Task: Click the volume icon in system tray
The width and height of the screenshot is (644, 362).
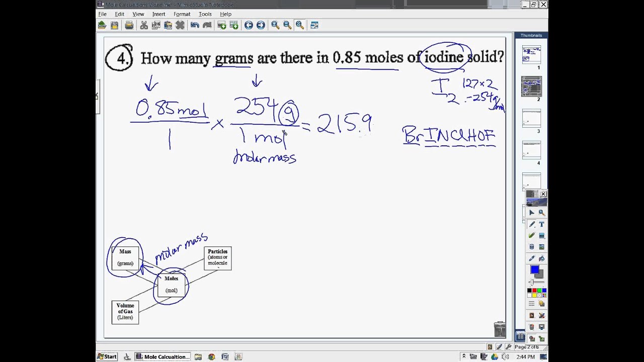Action: click(x=505, y=356)
